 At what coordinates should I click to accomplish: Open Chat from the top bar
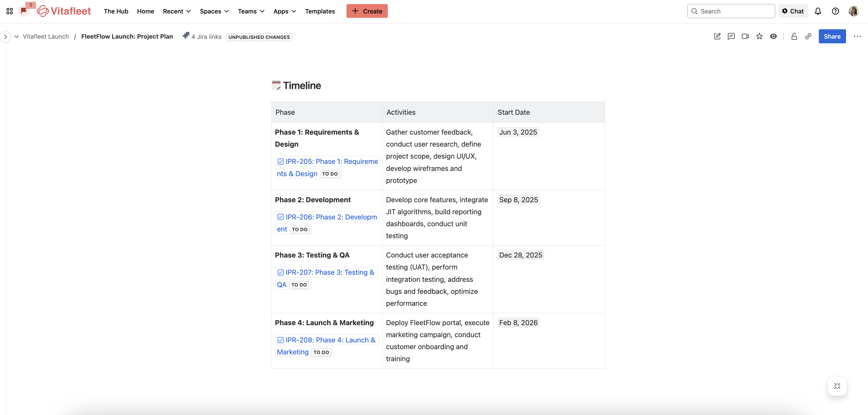point(793,11)
